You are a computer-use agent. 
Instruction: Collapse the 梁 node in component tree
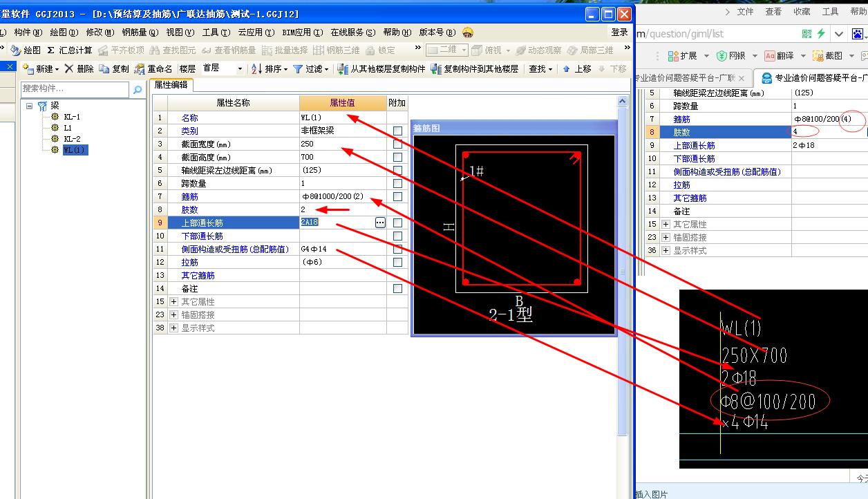(30, 106)
